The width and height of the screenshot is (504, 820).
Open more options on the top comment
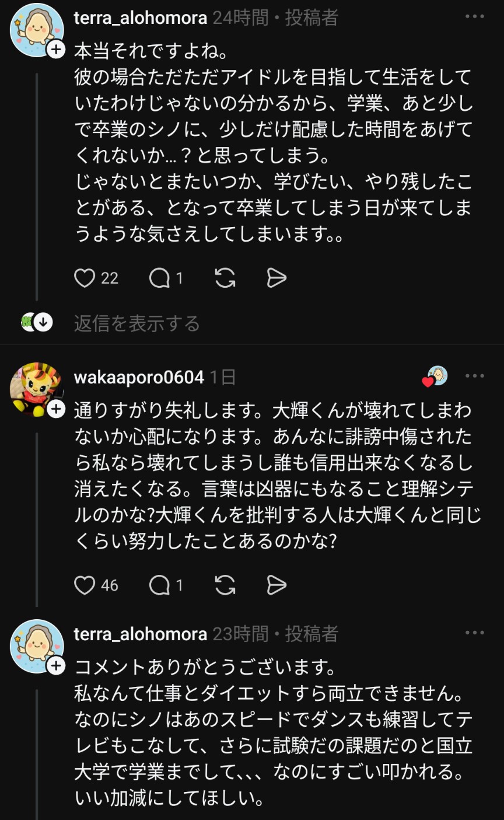pyautogui.click(x=475, y=18)
